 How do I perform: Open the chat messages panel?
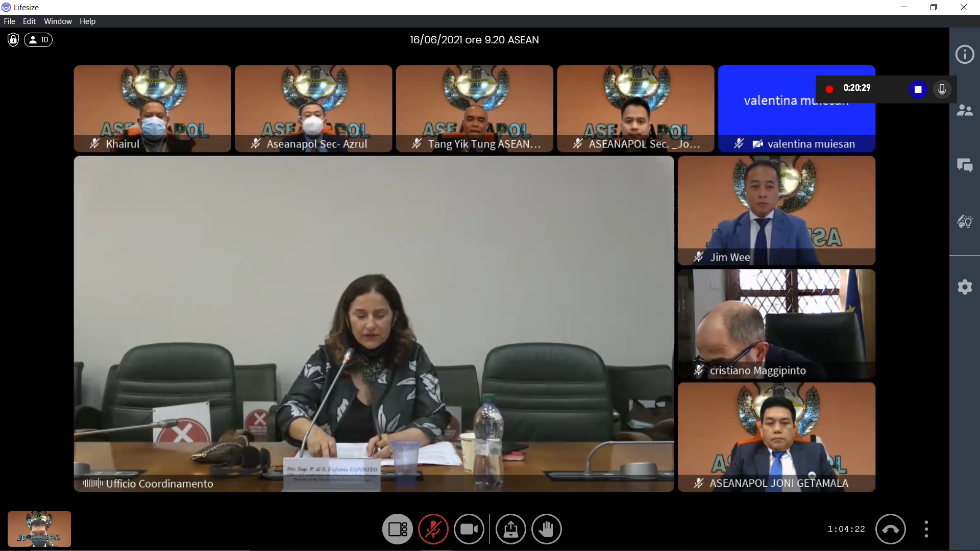point(964,165)
